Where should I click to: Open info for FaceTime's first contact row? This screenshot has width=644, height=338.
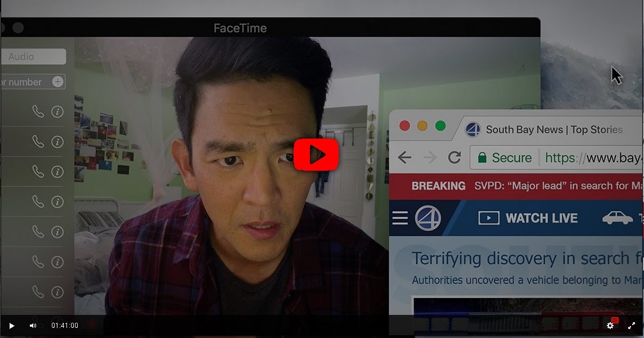click(x=57, y=112)
